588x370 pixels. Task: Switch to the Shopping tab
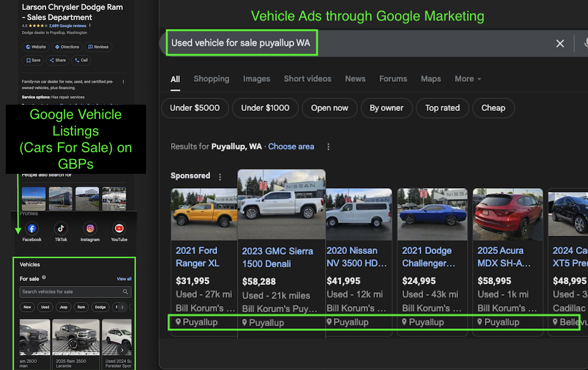tap(211, 78)
